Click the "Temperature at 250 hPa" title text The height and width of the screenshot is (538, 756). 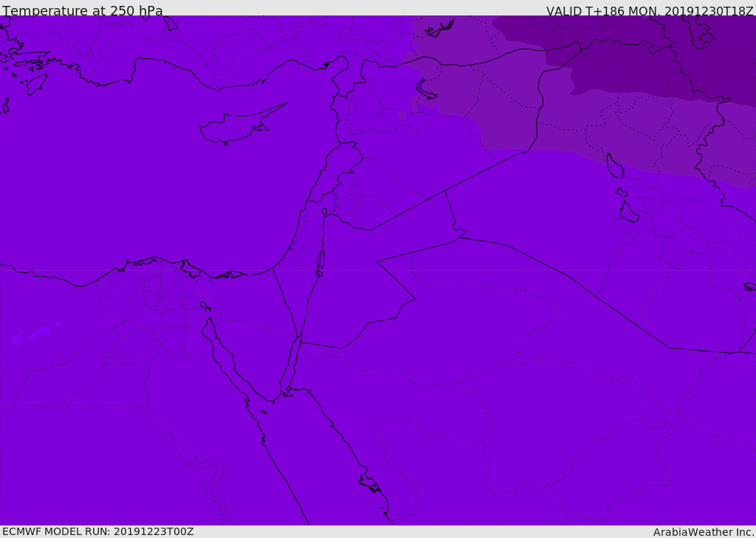tap(83, 10)
